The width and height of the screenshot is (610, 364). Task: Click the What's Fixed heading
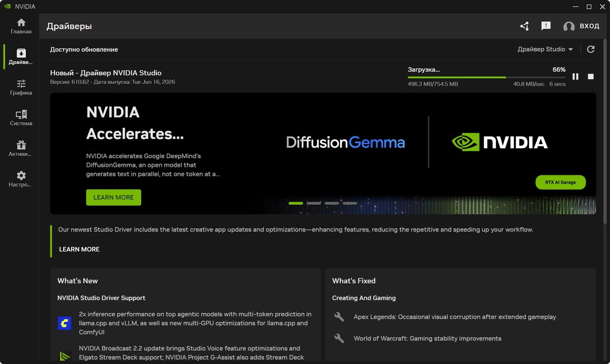(354, 281)
